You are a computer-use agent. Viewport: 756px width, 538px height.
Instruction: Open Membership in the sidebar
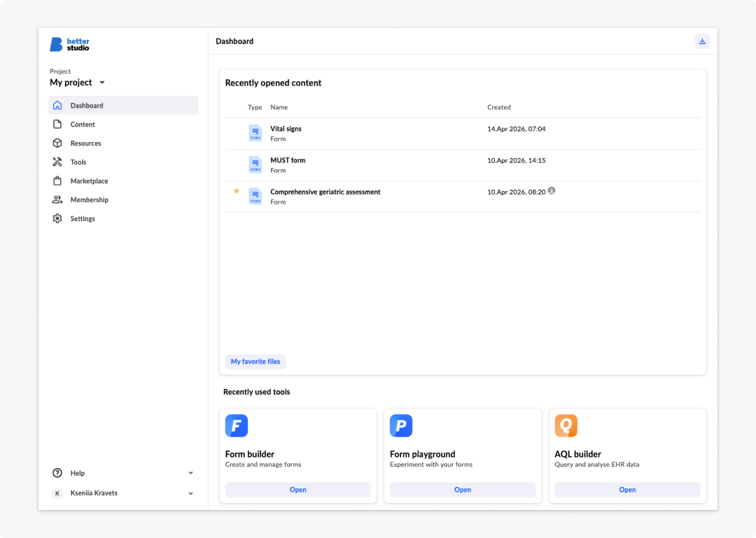tap(123, 199)
